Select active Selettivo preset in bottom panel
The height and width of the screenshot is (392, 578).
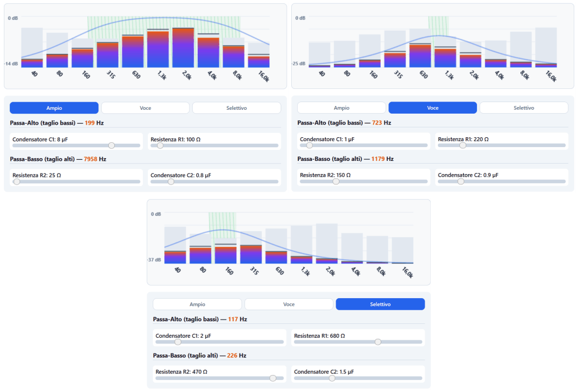coord(380,304)
